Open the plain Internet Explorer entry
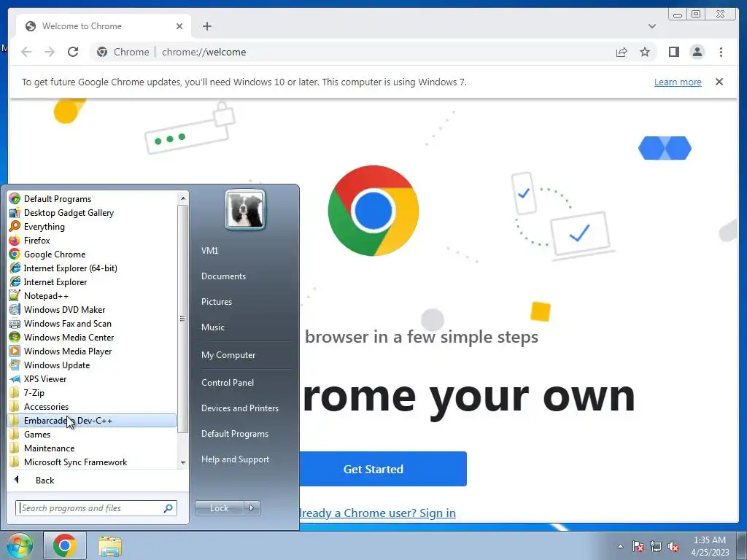This screenshot has width=747, height=560. pos(55,282)
